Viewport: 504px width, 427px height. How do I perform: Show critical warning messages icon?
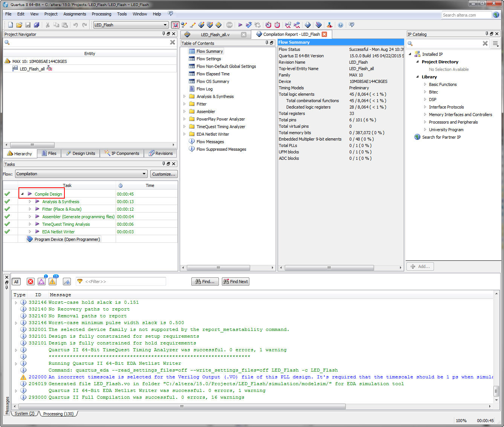click(41, 282)
